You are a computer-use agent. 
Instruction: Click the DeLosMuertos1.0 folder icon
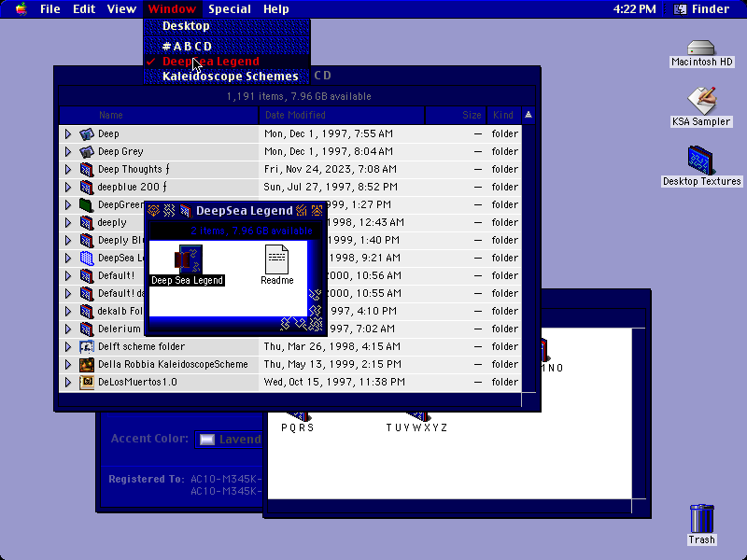click(86, 382)
